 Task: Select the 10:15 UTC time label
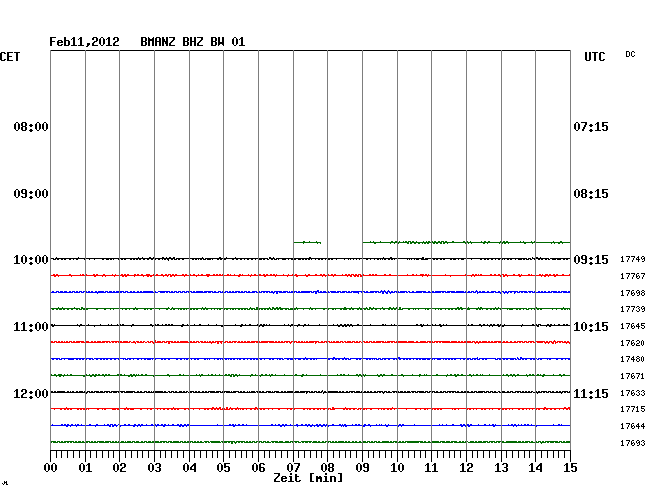591,327
